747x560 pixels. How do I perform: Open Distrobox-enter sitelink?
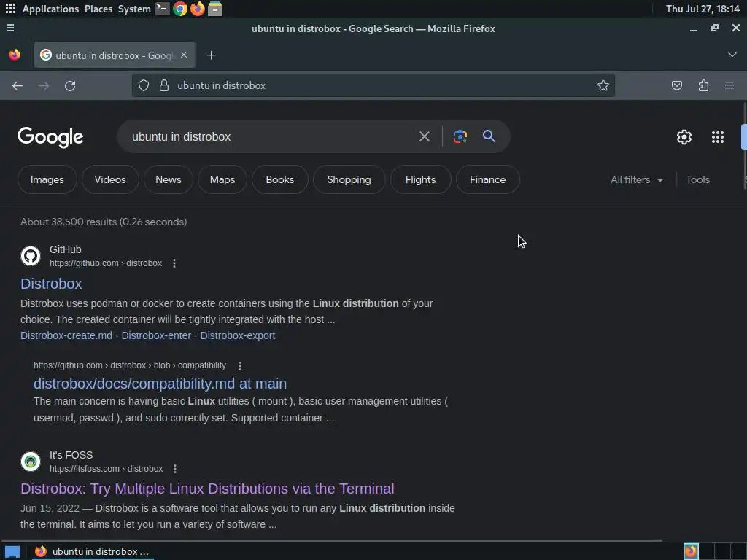(156, 335)
